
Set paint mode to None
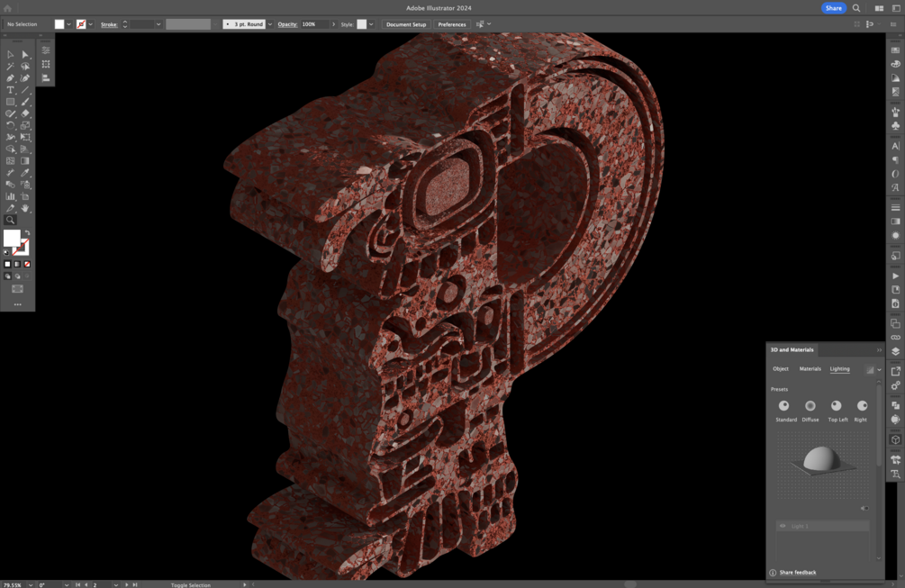26,264
